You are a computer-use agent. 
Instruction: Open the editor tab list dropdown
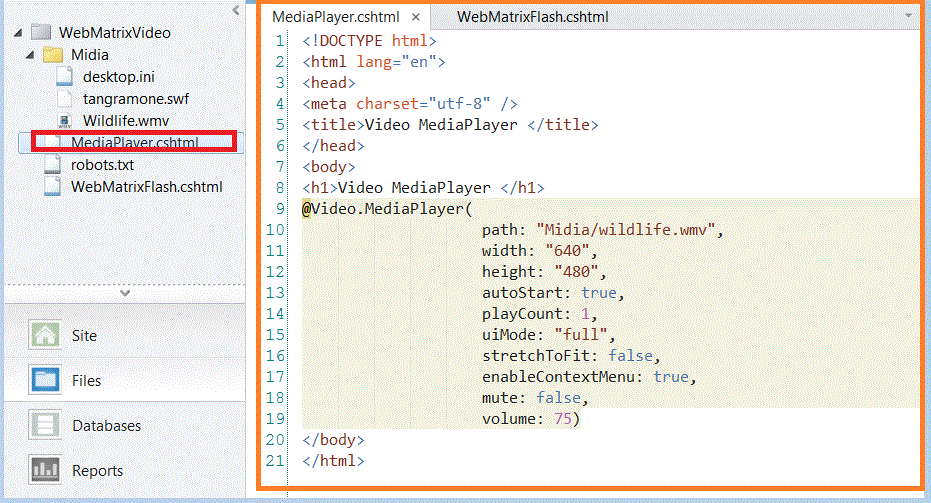tap(908, 16)
